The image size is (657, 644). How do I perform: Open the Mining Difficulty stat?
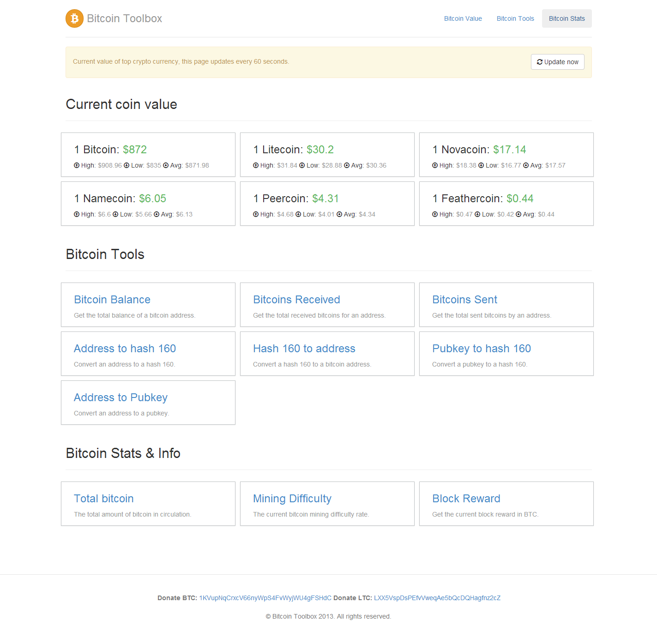pos(292,499)
